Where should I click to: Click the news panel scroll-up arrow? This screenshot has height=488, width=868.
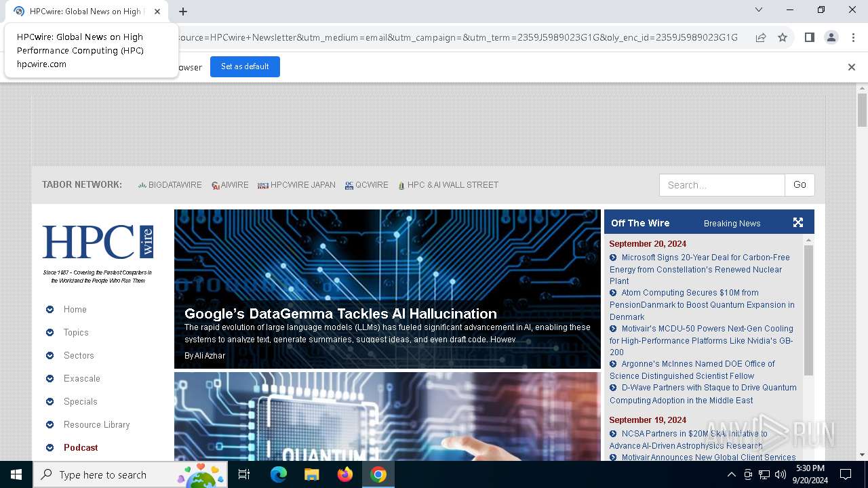(808, 240)
